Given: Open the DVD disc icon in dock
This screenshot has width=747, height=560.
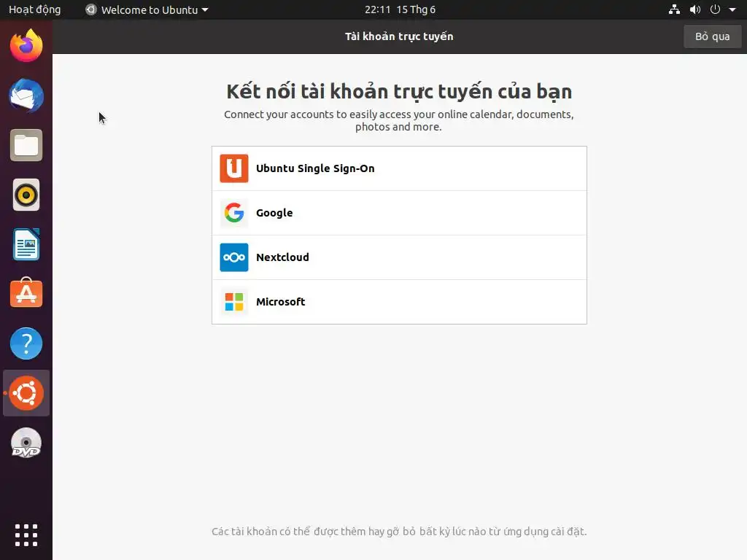Looking at the screenshot, I should pos(26,443).
